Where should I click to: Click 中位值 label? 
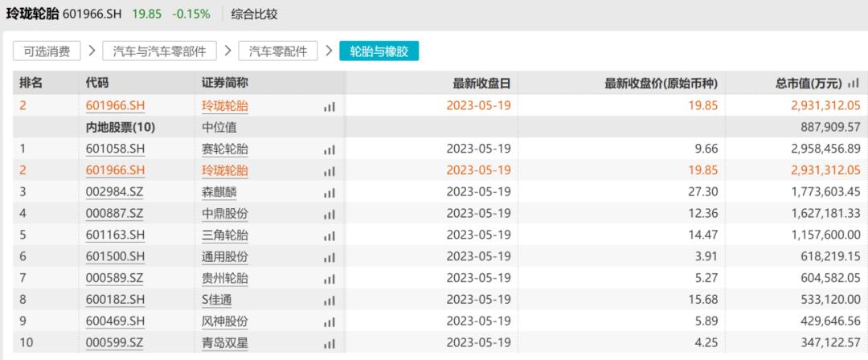(219, 128)
